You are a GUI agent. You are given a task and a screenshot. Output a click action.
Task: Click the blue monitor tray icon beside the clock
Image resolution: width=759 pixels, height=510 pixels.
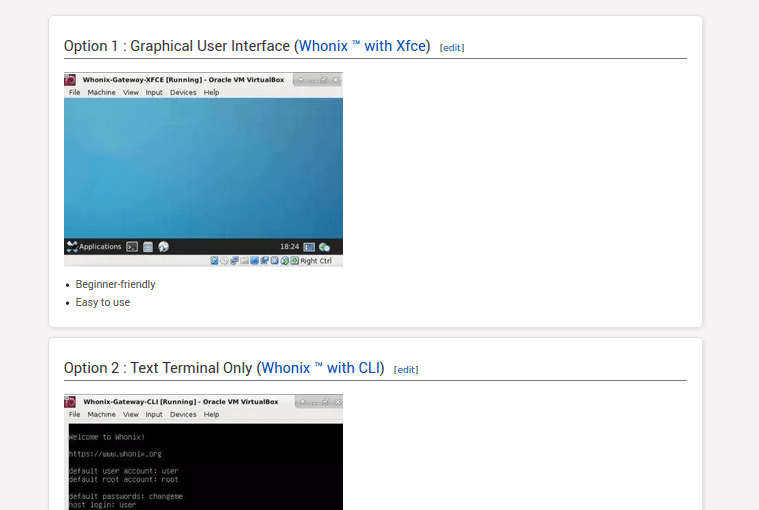tap(309, 247)
